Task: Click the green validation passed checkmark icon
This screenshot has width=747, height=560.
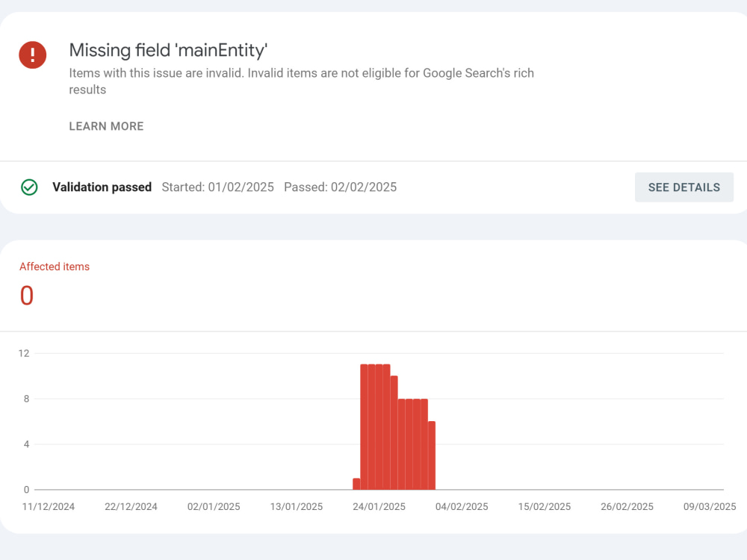Action: 29,187
